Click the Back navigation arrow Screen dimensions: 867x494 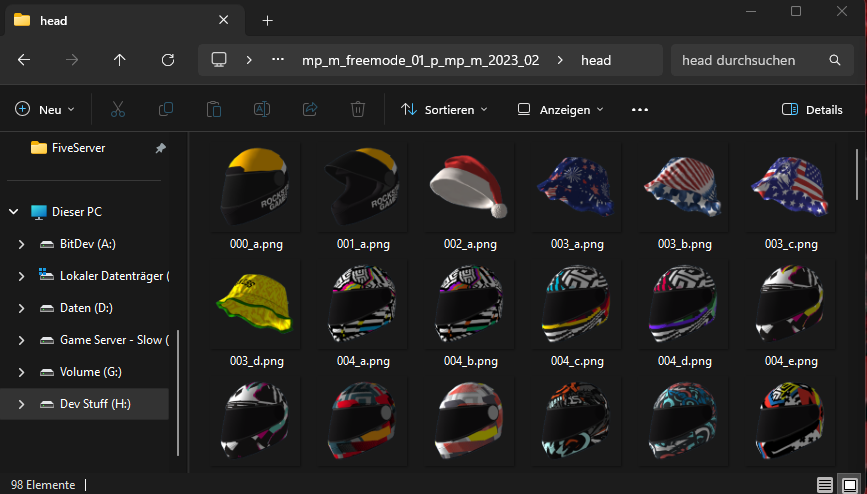[24, 60]
